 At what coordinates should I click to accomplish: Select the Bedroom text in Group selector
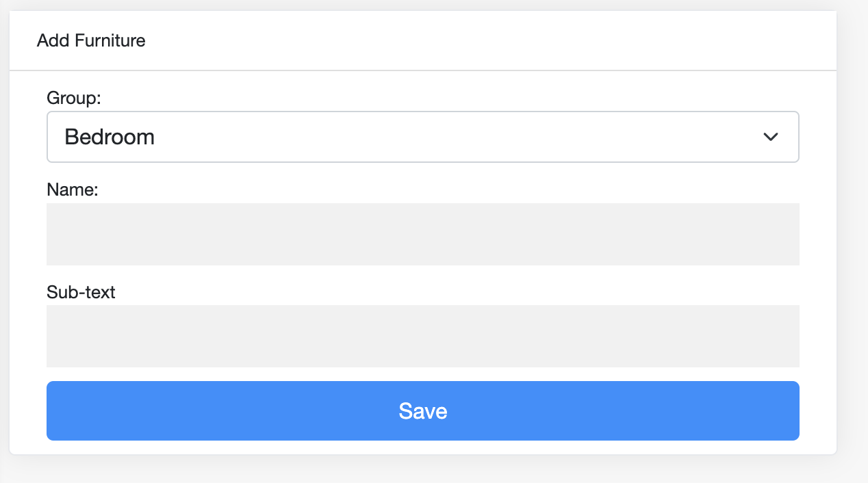[110, 137]
